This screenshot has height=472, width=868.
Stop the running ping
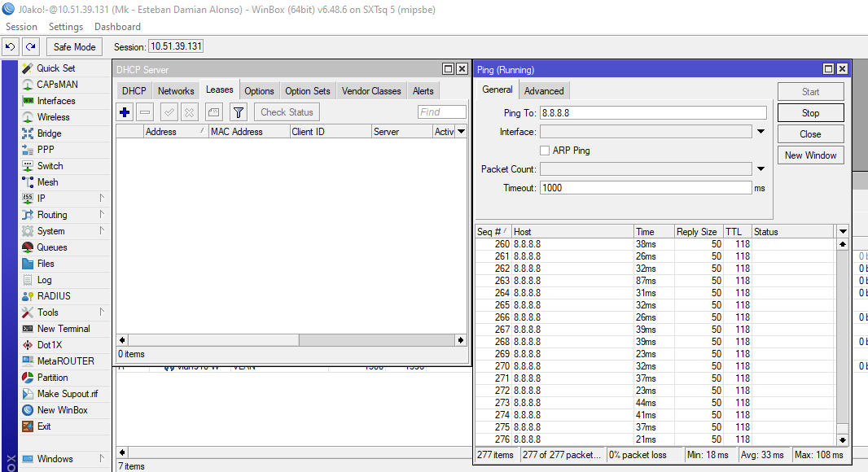point(810,113)
